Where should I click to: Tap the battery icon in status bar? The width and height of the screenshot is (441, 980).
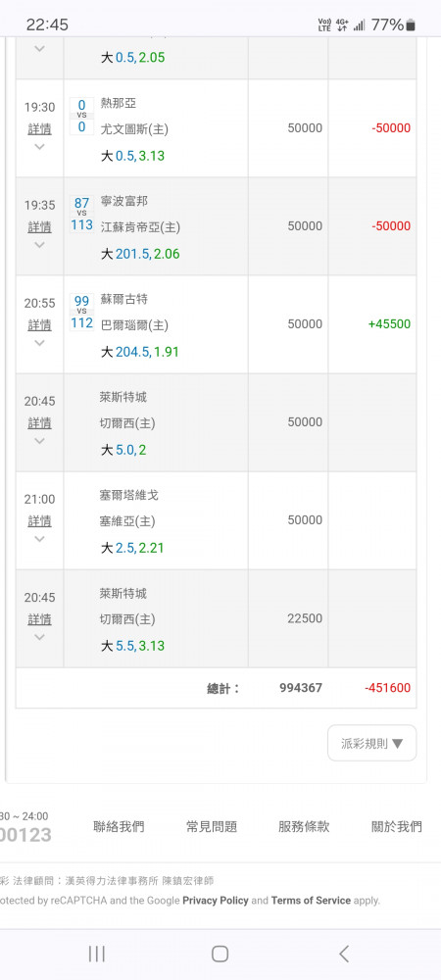[x=411, y=25]
